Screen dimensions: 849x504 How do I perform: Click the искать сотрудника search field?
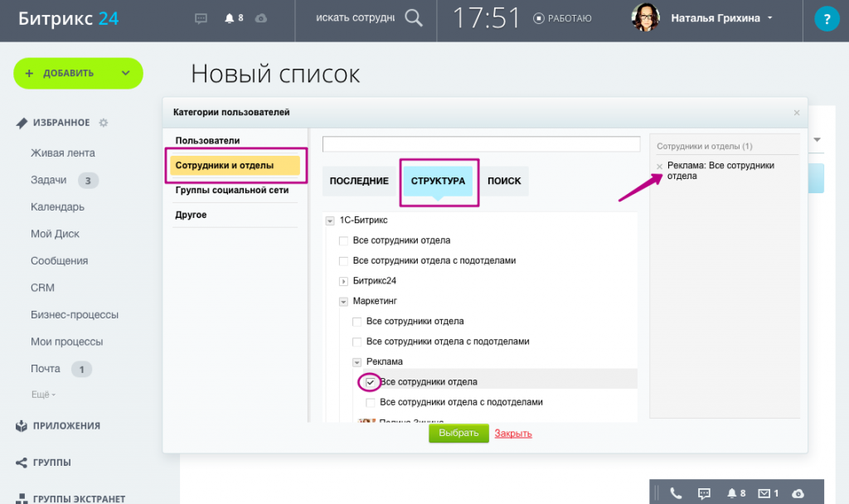(355, 18)
